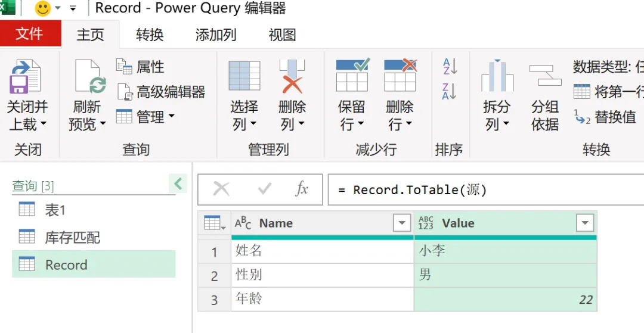Click the ABC type icon of the Name column
The height and width of the screenshot is (333, 644).
[243, 223]
